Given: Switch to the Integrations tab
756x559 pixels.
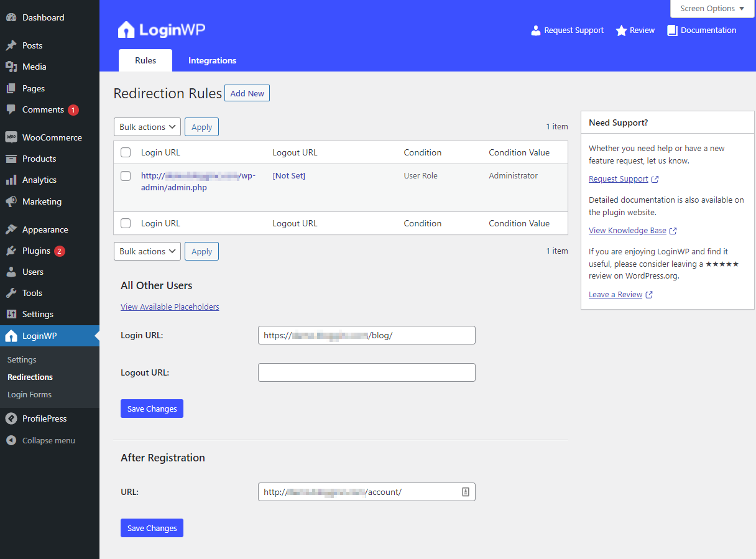Looking at the screenshot, I should (x=213, y=60).
